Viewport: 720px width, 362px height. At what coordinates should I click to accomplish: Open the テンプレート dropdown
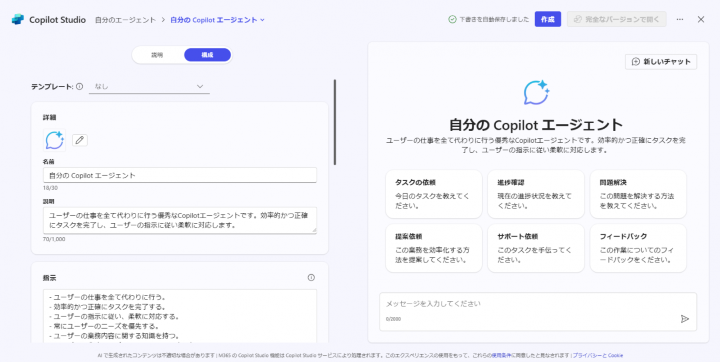(x=149, y=86)
